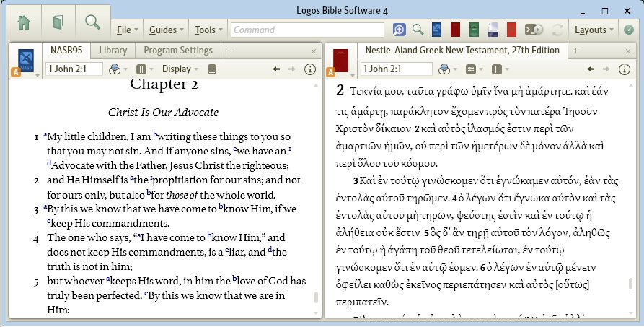Open the Display dropdown in NASB95 pane
Viewport: 644px width, 327px height.
[180, 69]
